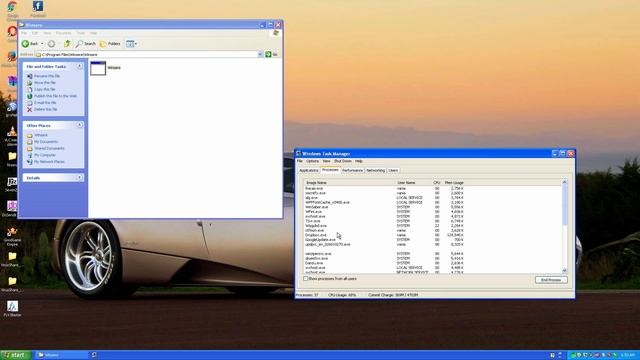Switch to the Processes tab
This screenshot has height=360, width=640.
[330, 170]
